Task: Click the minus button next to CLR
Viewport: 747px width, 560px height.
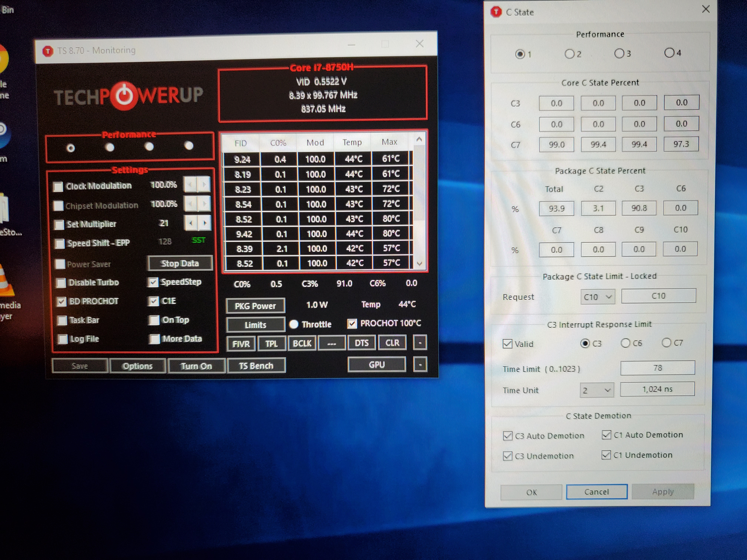Action: click(x=420, y=343)
